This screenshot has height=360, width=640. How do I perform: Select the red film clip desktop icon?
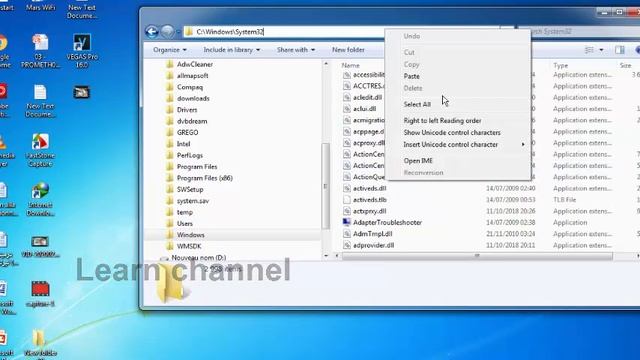(x=40, y=293)
